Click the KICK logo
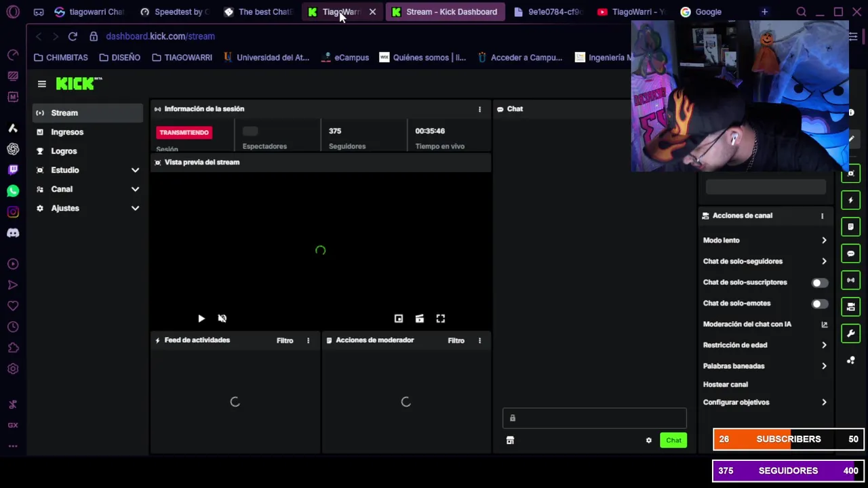Screen dimensions: 868x488 (79, 83)
